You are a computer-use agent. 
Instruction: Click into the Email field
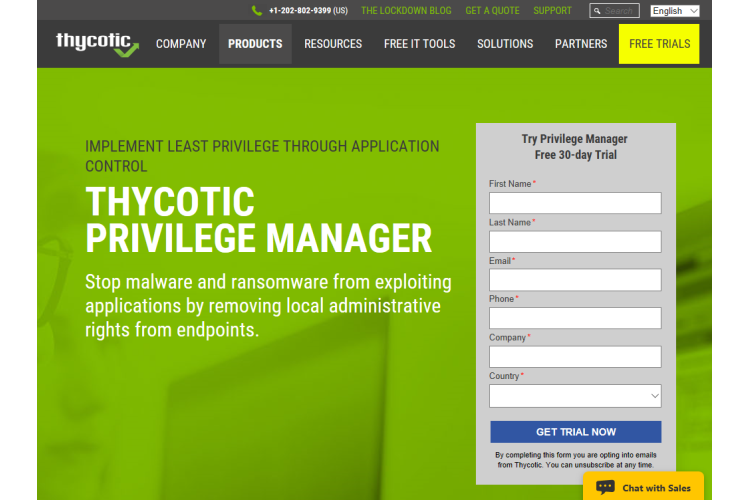[575, 280]
